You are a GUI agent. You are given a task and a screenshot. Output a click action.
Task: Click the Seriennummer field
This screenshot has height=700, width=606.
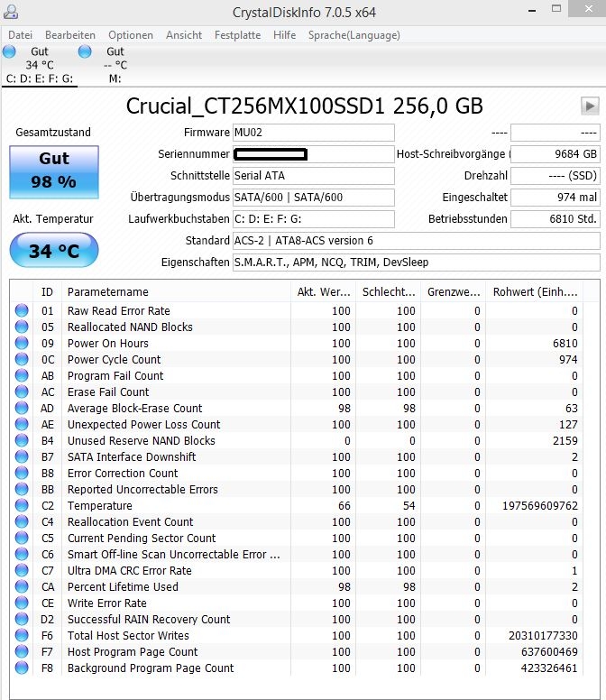tap(314, 154)
